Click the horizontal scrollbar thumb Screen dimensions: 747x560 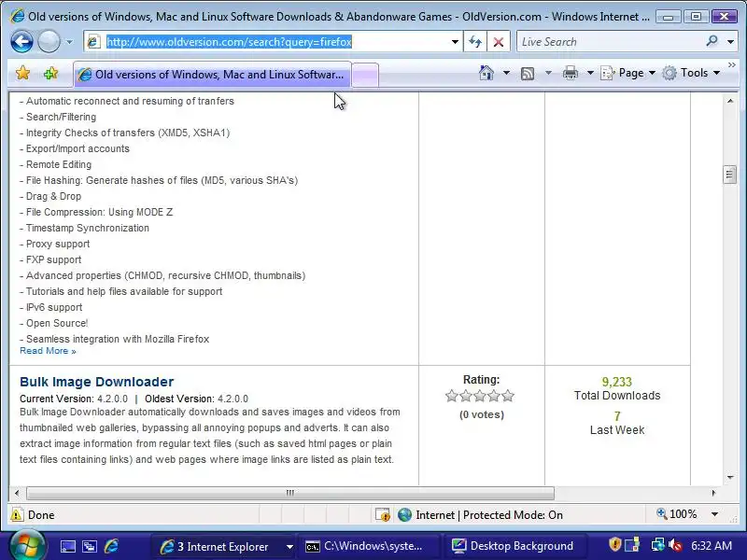click(x=290, y=493)
